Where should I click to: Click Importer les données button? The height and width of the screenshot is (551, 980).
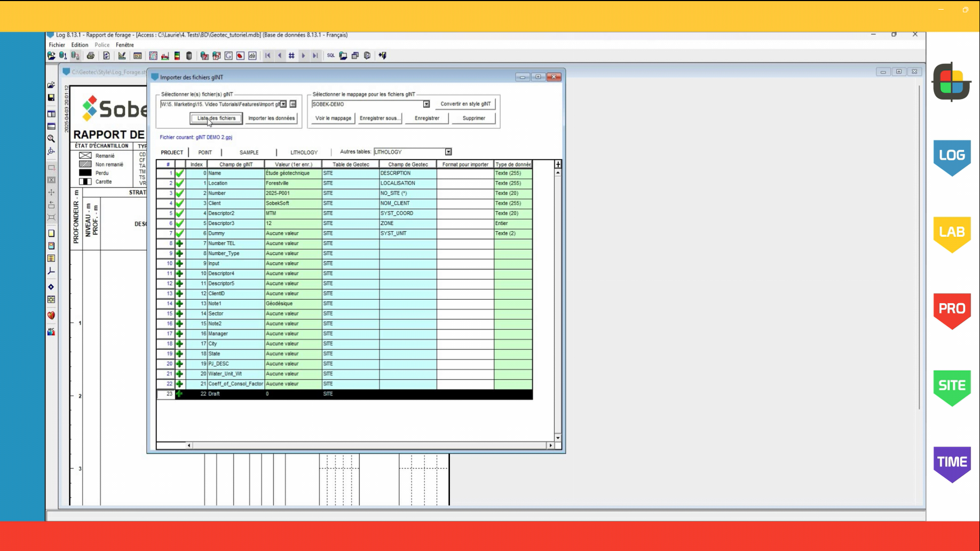(271, 119)
